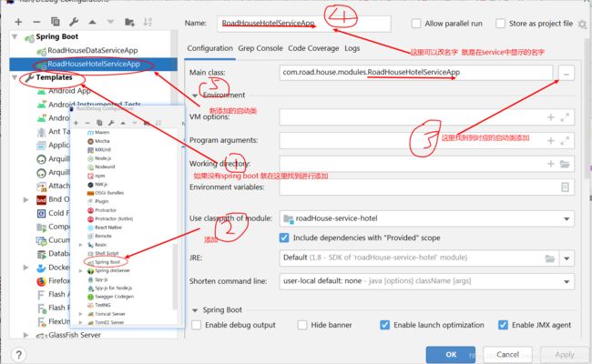Viewport: 592px width, 364px height.
Task: Switch to the Logs tab
Action: [352, 48]
